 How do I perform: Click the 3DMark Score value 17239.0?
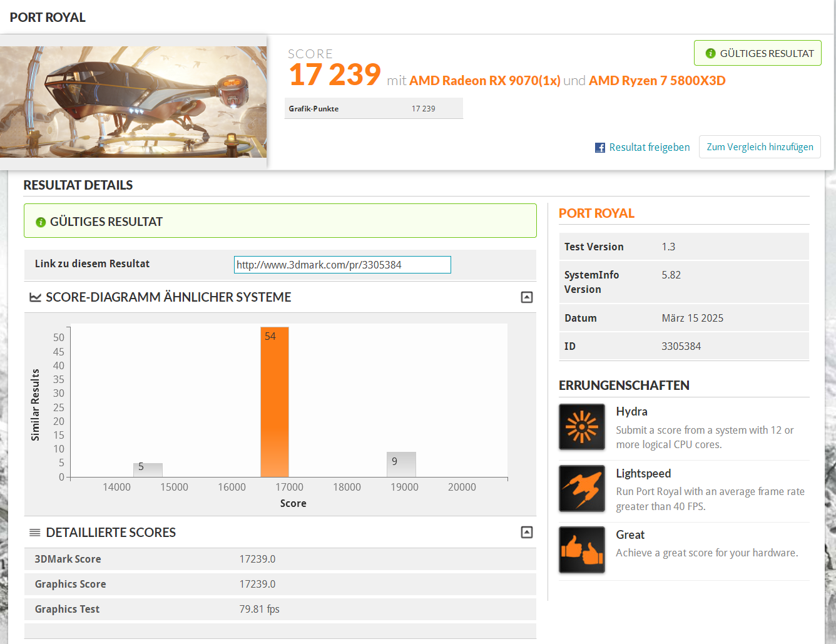pyautogui.click(x=257, y=559)
